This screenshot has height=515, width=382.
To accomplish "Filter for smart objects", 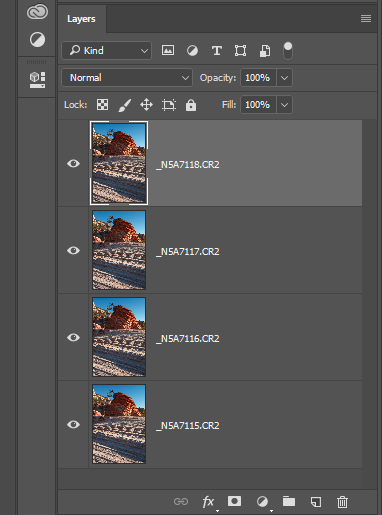I will pos(265,51).
